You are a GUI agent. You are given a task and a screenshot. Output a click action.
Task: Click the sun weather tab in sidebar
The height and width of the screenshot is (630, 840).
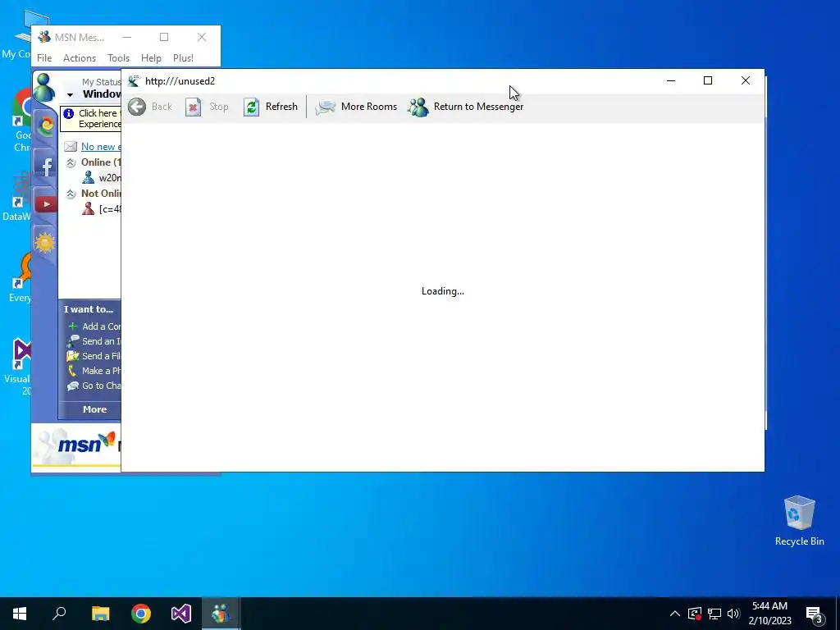[x=45, y=243]
